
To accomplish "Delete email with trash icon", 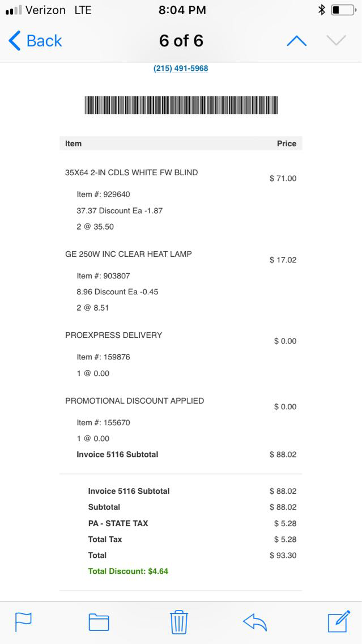I will coord(179,622).
